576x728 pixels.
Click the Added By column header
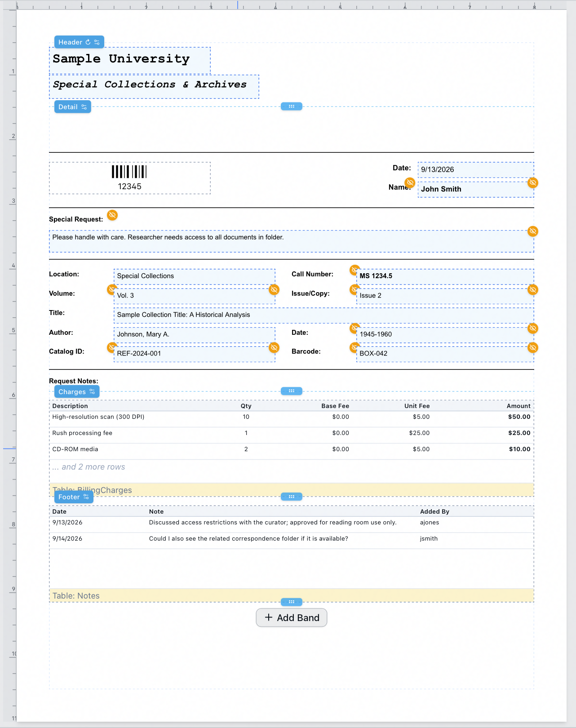pos(434,511)
